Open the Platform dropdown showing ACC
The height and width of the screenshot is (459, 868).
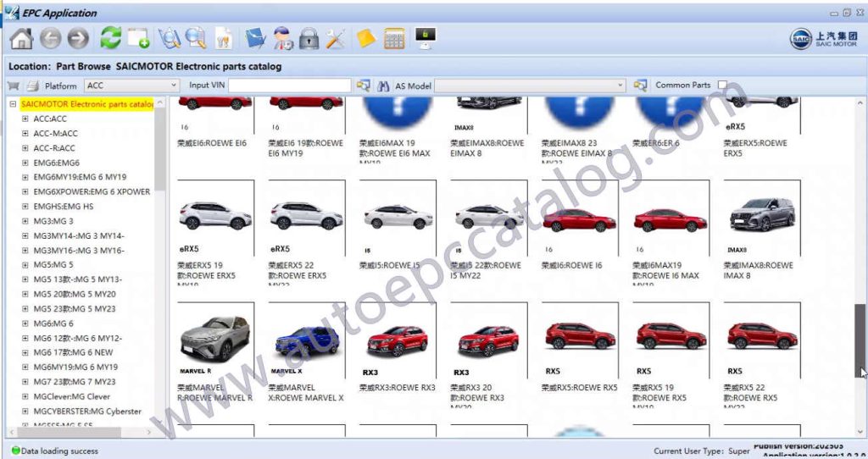point(132,86)
